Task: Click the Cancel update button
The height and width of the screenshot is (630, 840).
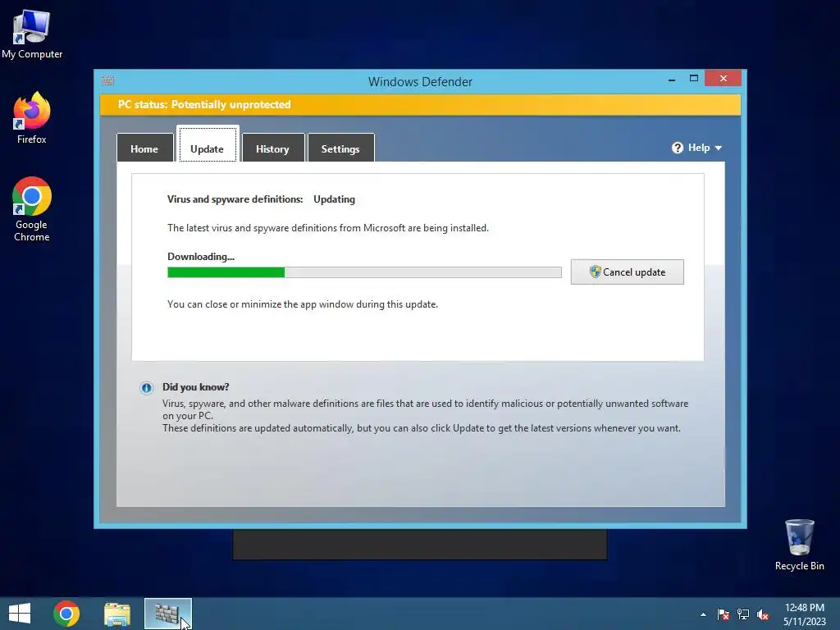Action: click(x=627, y=272)
